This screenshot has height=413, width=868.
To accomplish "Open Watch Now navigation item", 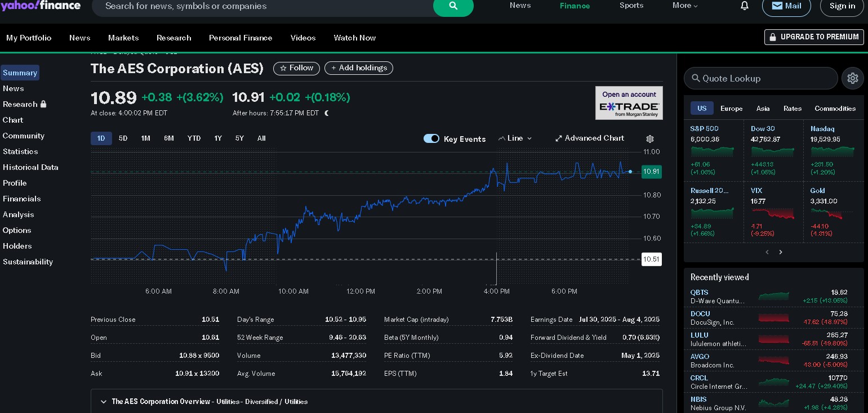I will tap(355, 38).
